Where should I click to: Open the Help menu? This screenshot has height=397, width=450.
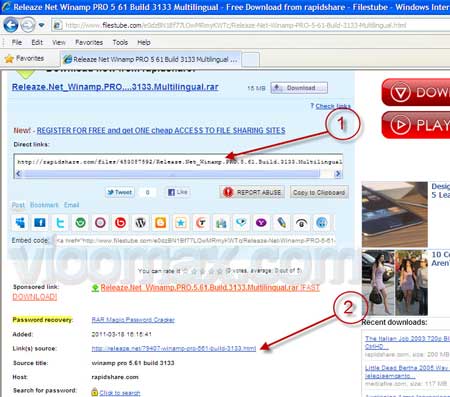(144, 43)
